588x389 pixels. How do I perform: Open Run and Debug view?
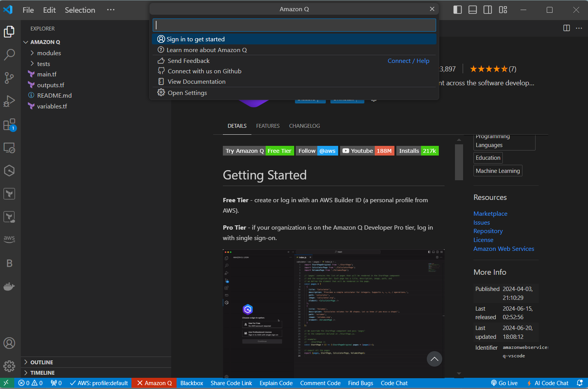[x=9, y=101]
